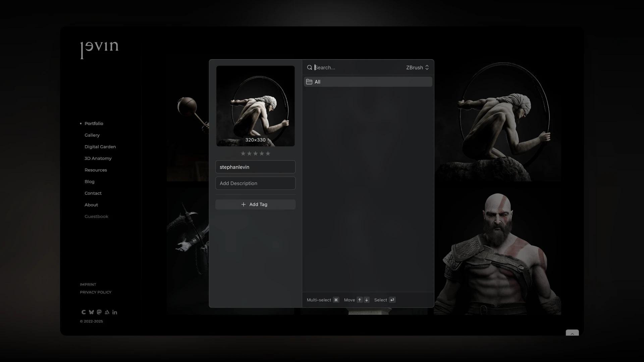Open Gallery in the sidebar menu
The width and height of the screenshot is (644, 362).
[92, 135]
